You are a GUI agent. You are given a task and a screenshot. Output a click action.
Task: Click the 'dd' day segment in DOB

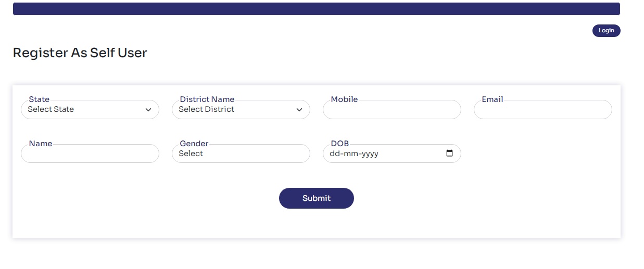(335, 154)
